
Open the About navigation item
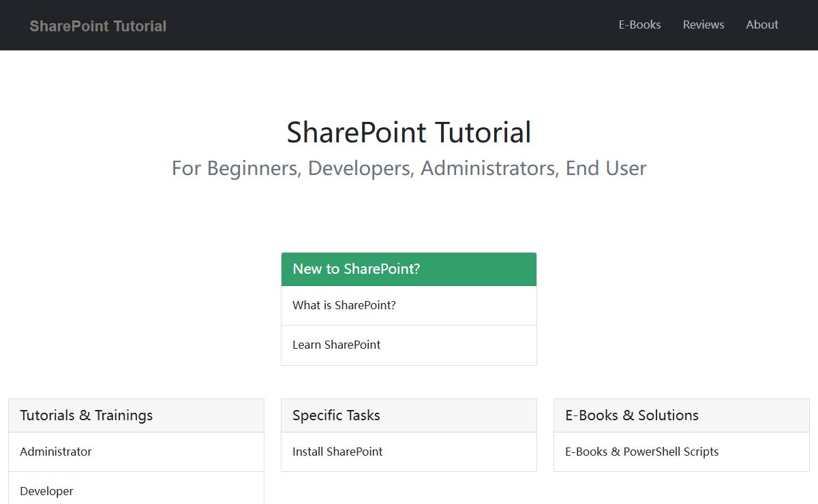(762, 25)
